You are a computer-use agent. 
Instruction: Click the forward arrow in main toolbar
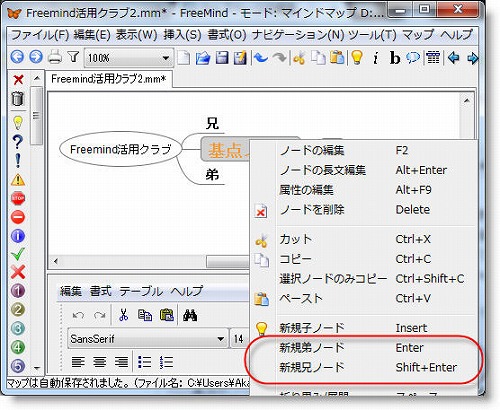point(36,57)
